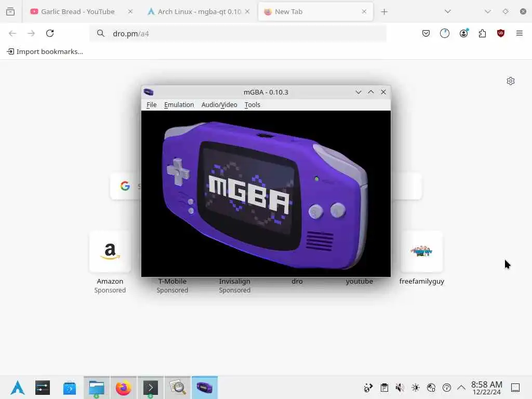This screenshot has height=399, width=532.
Task: Reload the current page
Action: 50,33
